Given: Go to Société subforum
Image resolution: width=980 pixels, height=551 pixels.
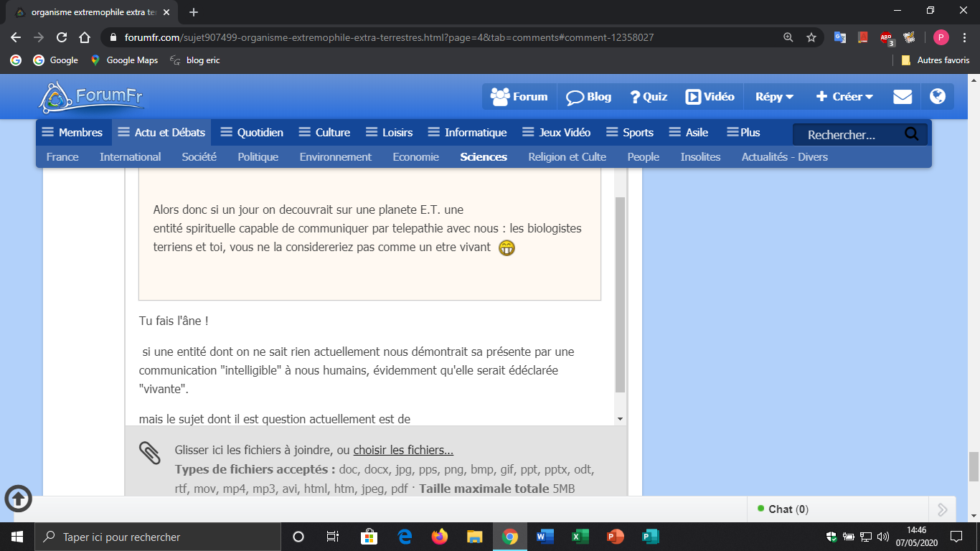Looking at the screenshot, I should tap(199, 156).
